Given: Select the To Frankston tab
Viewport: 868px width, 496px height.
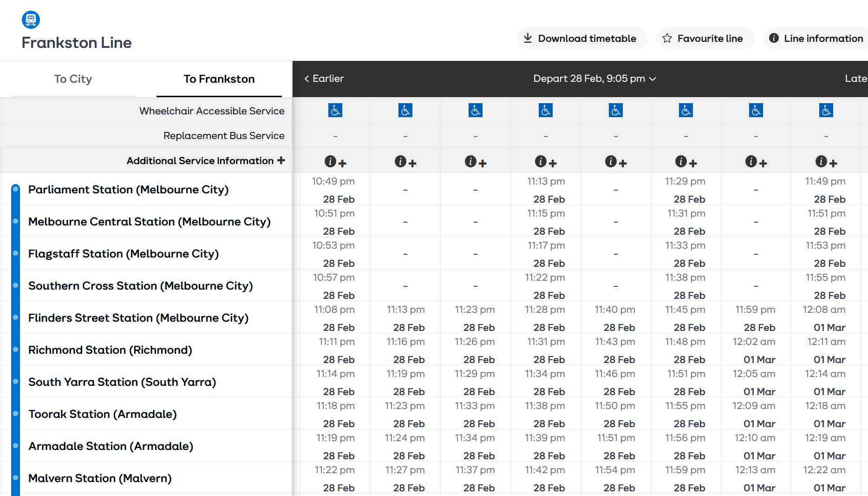Looking at the screenshot, I should coord(219,79).
